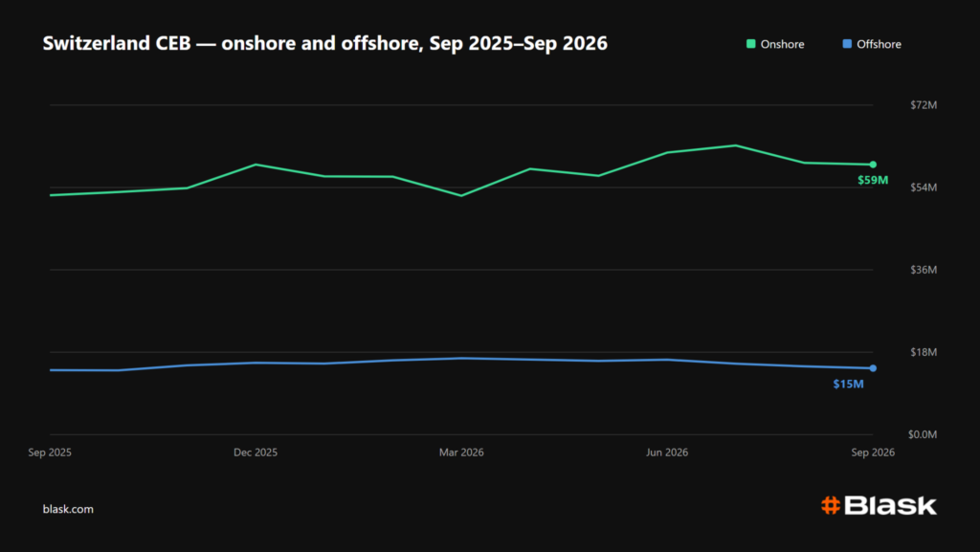Select the Offshore legend label
The width and height of the screenshot is (980, 552).
click(x=879, y=44)
